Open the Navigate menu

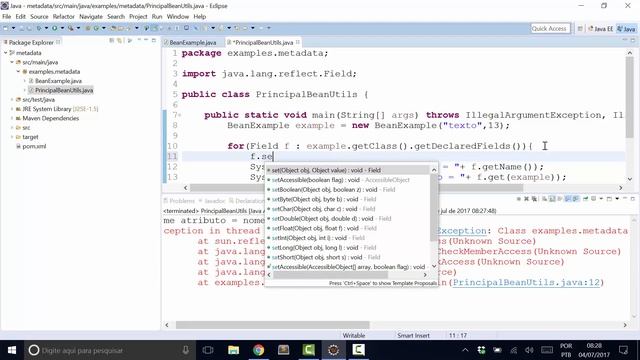91,17
